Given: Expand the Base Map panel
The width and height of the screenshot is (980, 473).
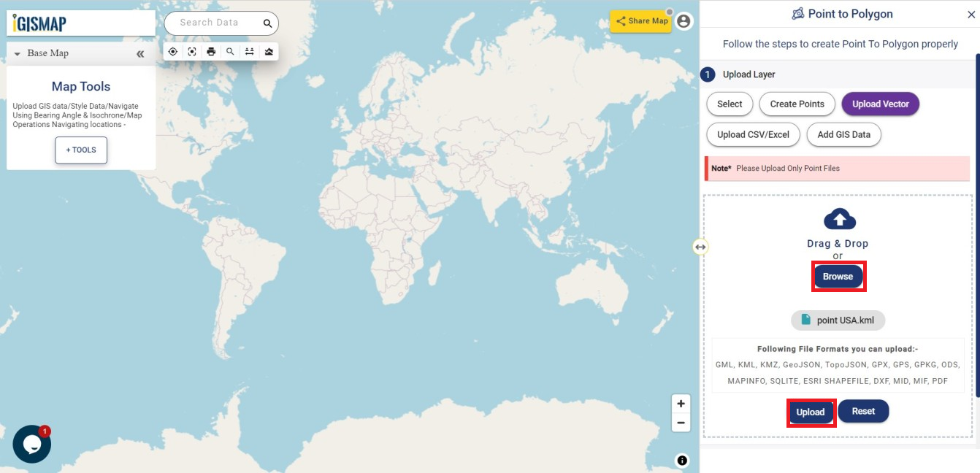Looking at the screenshot, I should point(16,53).
